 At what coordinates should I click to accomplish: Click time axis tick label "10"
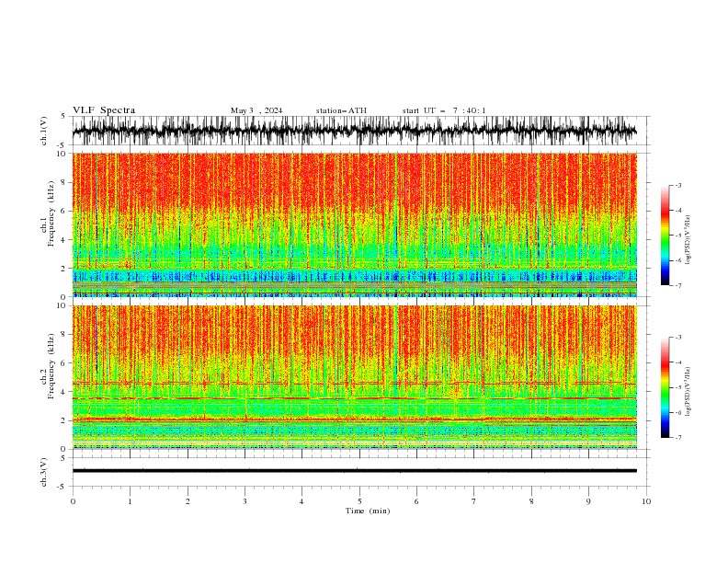click(646, 501)
